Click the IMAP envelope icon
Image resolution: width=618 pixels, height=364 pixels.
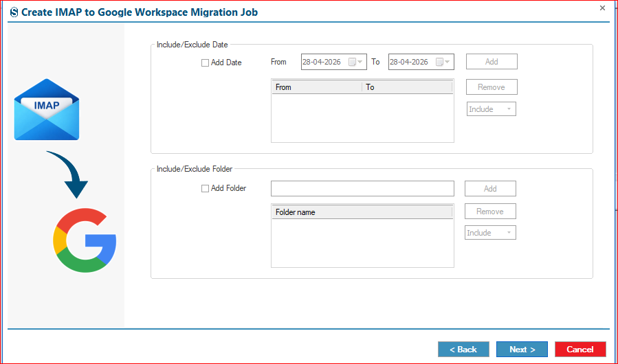click(47, 109)
